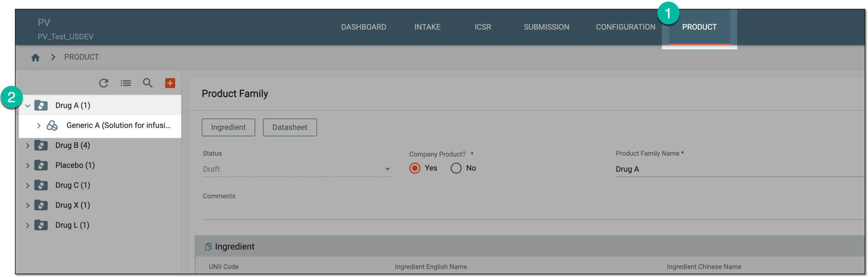Click the Drug B folder icon

point(41,145)
